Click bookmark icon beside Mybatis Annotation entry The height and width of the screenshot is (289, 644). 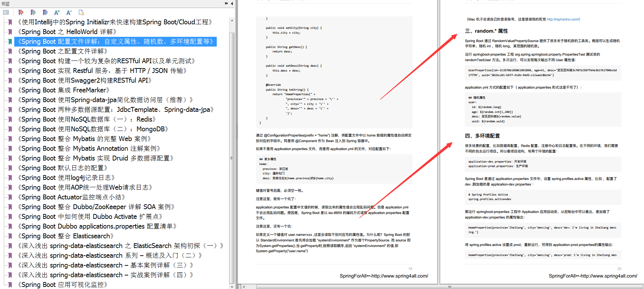(x=10, y=149)
